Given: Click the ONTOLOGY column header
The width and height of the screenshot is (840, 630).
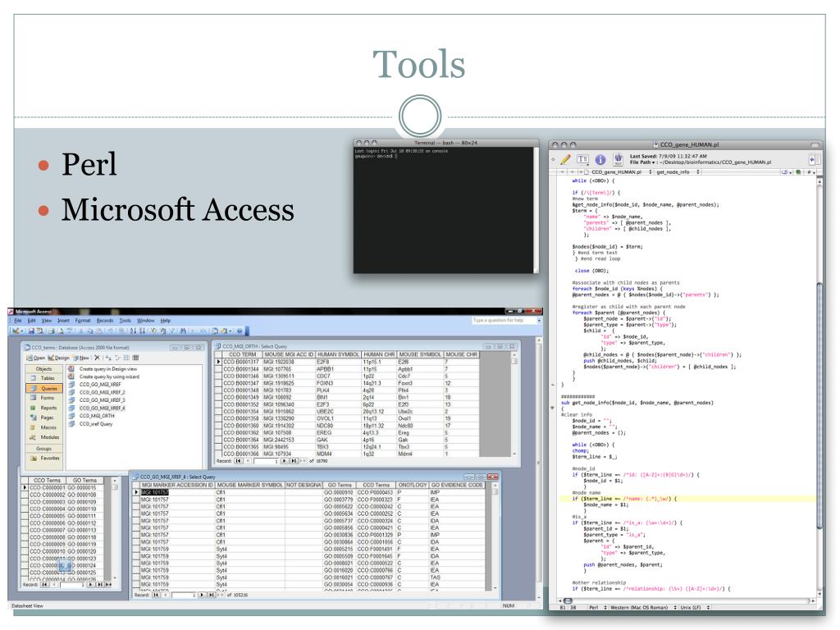Looking at the screenshot, I should tap(413, 485).
